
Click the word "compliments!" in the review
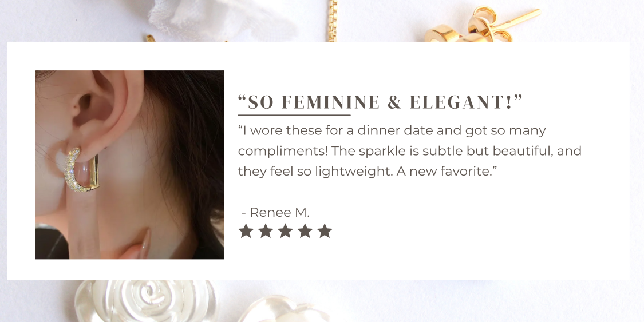(x=283, y=152)
